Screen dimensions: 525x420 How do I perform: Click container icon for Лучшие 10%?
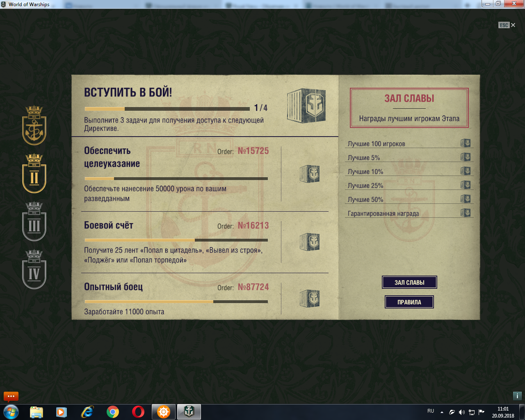click(x=466, y=171)
